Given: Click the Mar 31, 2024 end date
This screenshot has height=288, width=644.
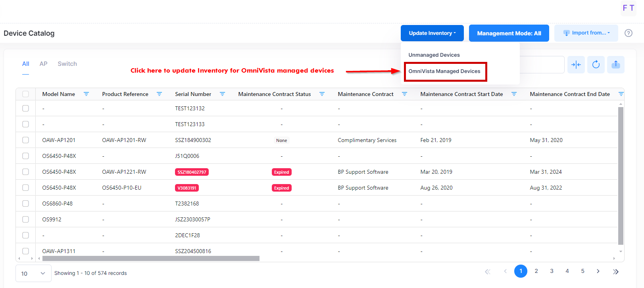Looking at the screenshot, I should [546, 172].
